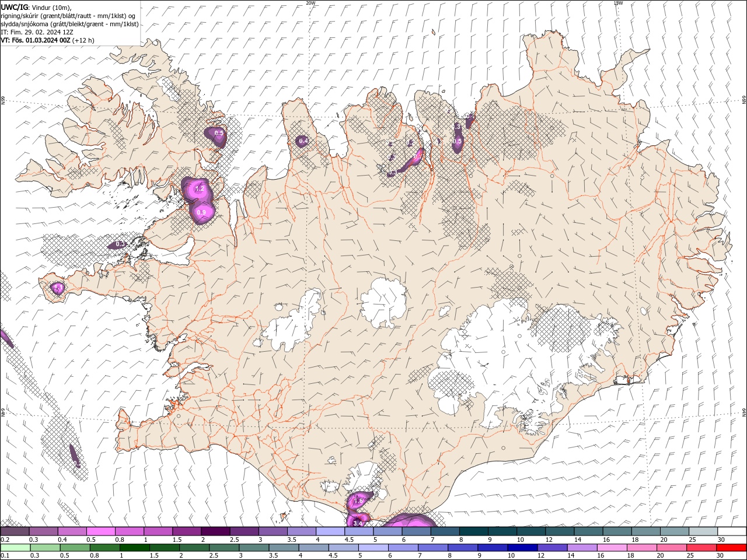Viewport: 747px width, 560px height.
Task: Select the "rigning/skúrir" legend description line
Action: 68,16
